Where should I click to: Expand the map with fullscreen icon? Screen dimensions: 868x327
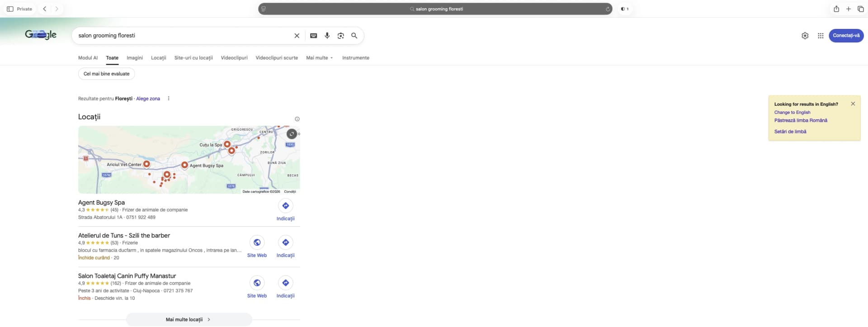(x=292, y=134)
